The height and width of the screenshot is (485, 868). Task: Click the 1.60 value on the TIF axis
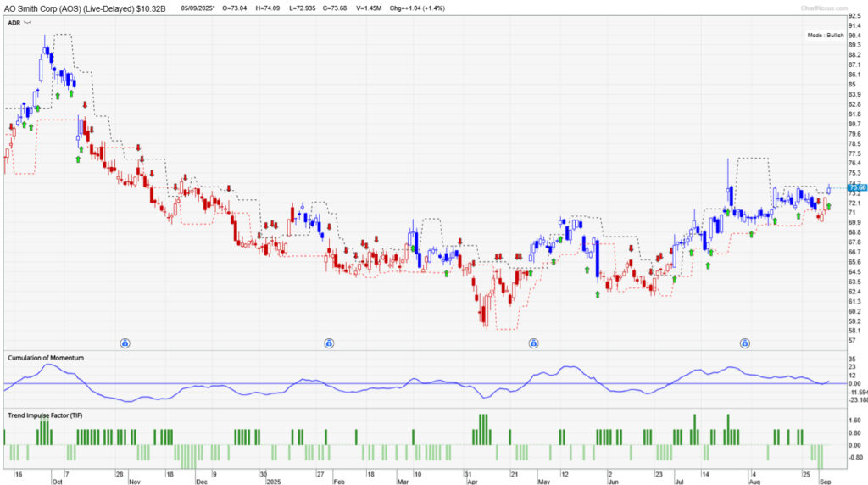point(855,421)
